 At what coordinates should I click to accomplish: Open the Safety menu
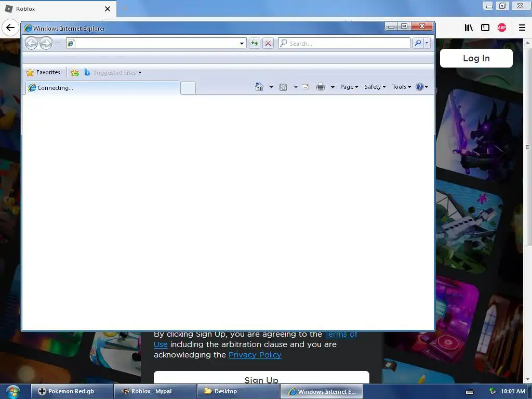[x=375, y=87]
